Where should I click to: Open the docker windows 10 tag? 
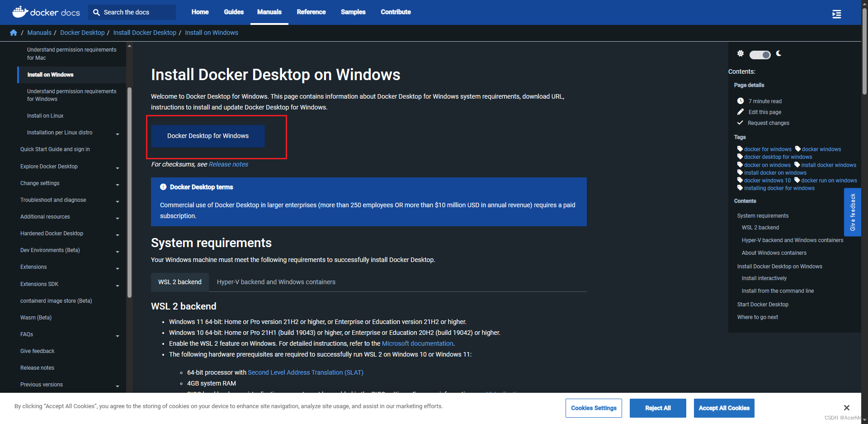tap(767, 181)
